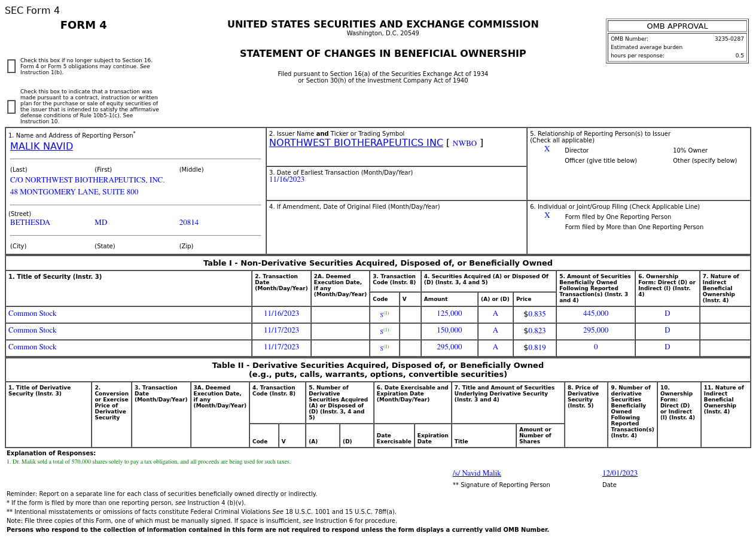
Task: Click transaction date 11/16/2023 in Table I
Action: click(x=281, y=313)
